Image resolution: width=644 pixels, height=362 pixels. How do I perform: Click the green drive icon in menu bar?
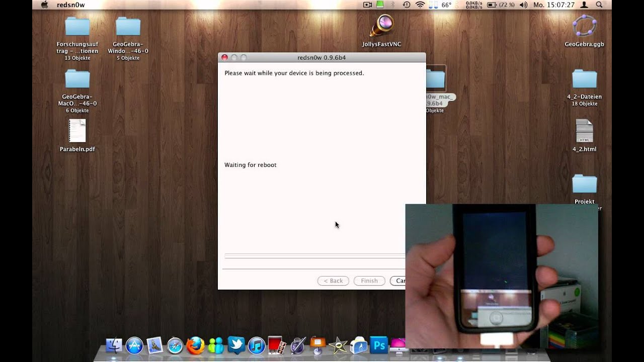click(380, 5)
